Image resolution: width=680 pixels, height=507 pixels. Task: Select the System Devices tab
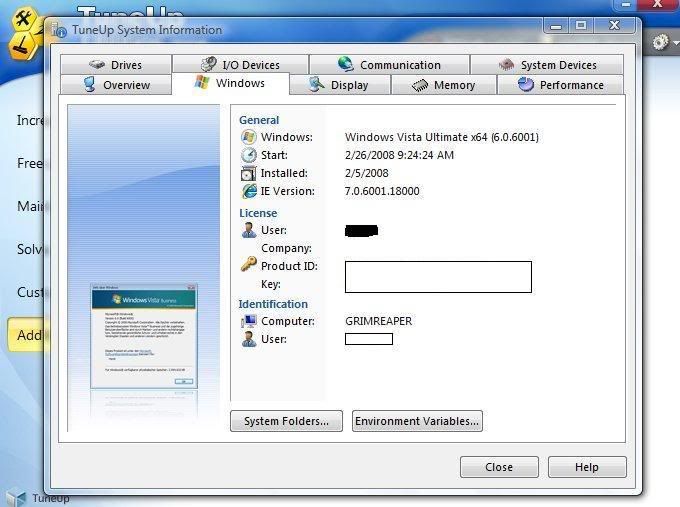point(547,65)
